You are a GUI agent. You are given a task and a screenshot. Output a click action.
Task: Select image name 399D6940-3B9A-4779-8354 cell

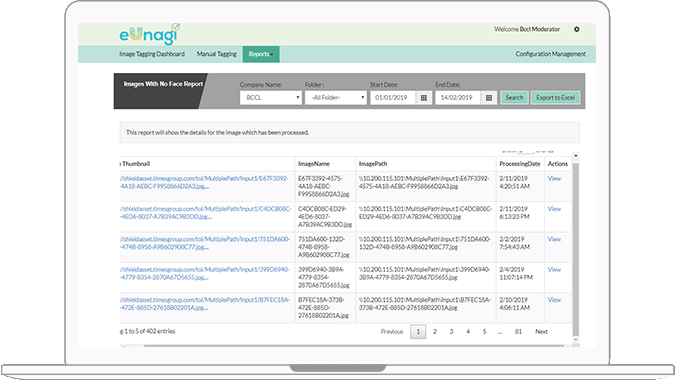(x=324, y=277)
